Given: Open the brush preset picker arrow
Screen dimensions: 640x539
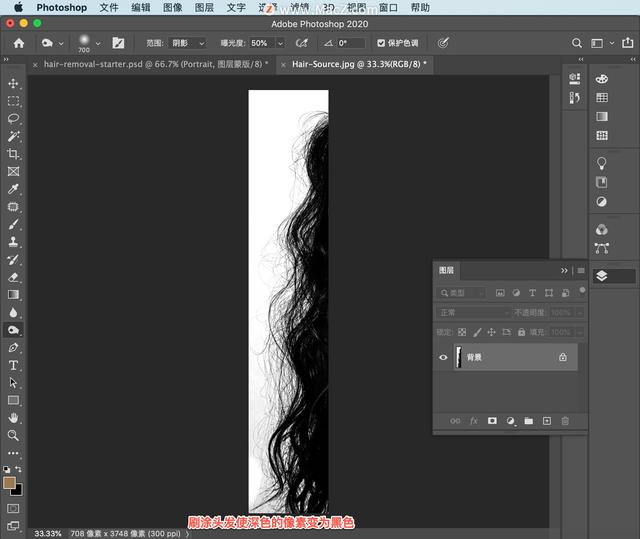Looking at the screenshot, I should tap(98, 43).
